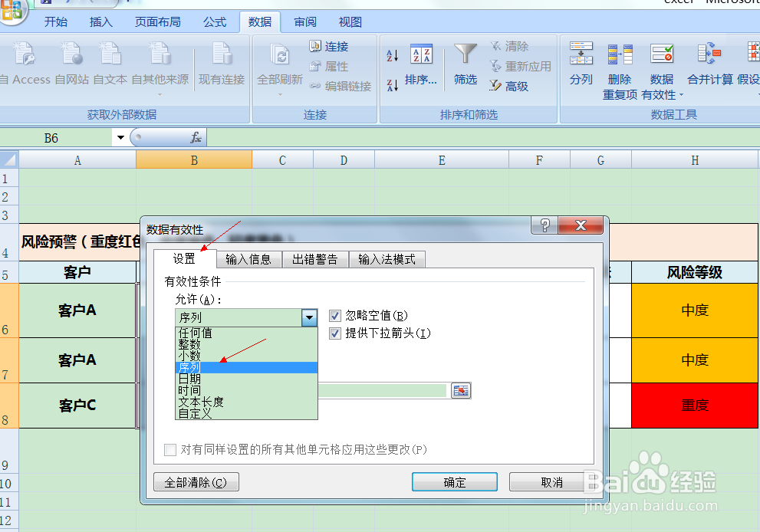Choose 任何值 from allow list
The width and height of the screenshot is (760, 532).
tap(246, 333)
